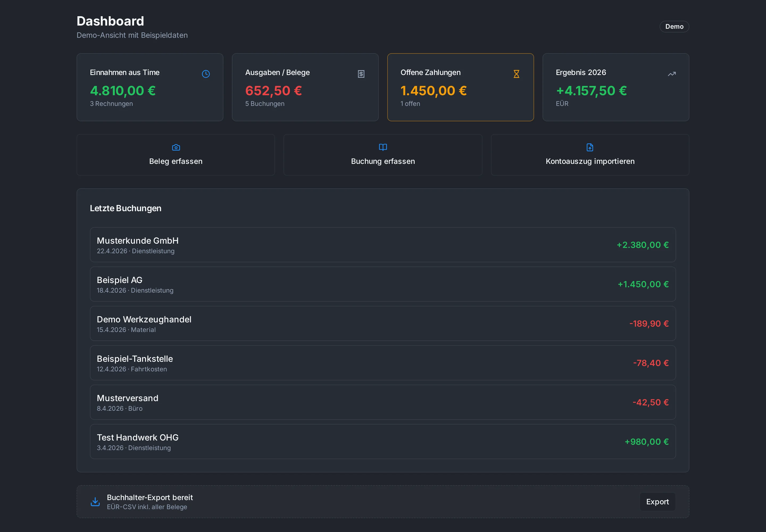Click the 12.4.2026 · Fahrtkosten text
The height and width of the screenshot is (532, 766).
tap(132, 369)
